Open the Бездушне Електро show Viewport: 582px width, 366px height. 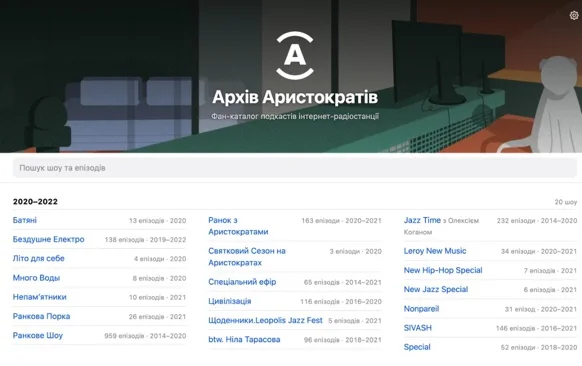point(49,239)
